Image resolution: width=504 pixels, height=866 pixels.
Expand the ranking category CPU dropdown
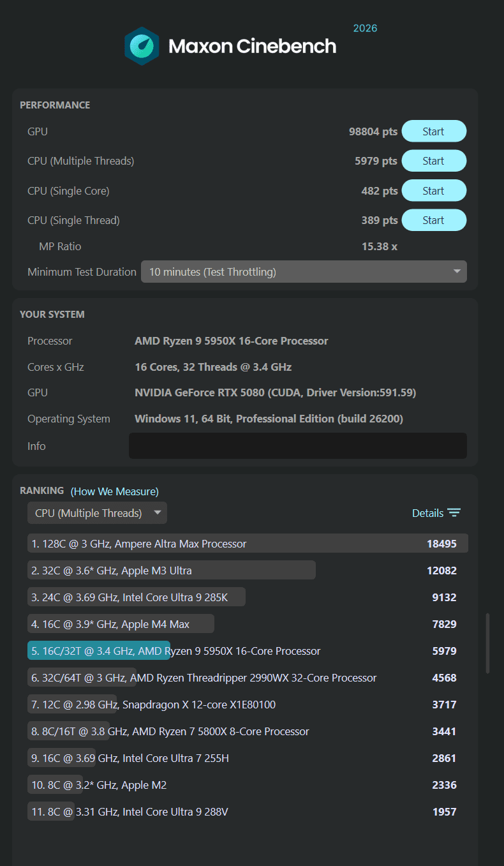point(97,513)
